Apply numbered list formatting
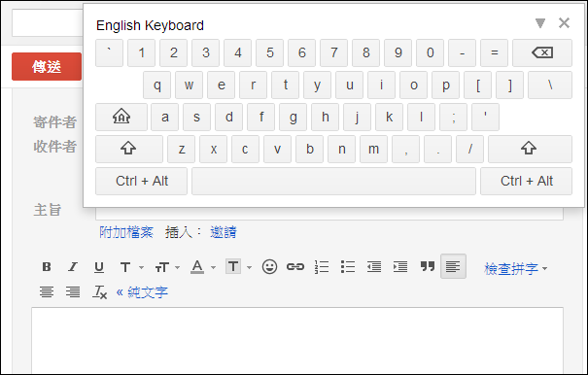This screenshot has height=375, width=588. pos(322,266)
